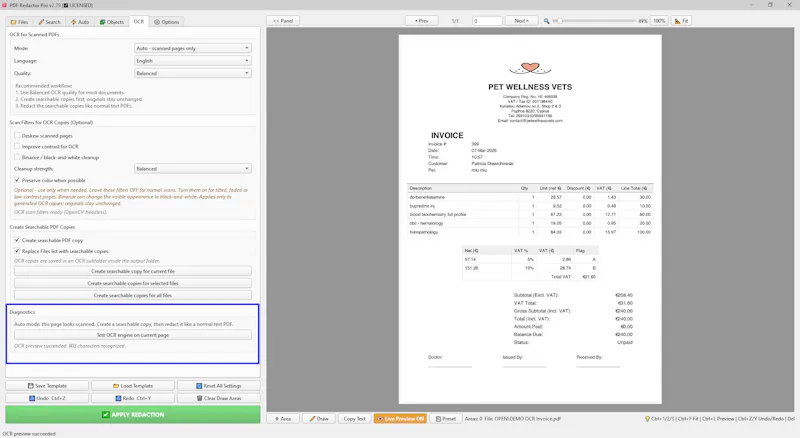The width and height of the screenshot is (800, 438).
Task: Select the Draw tool
Action: 319,419
